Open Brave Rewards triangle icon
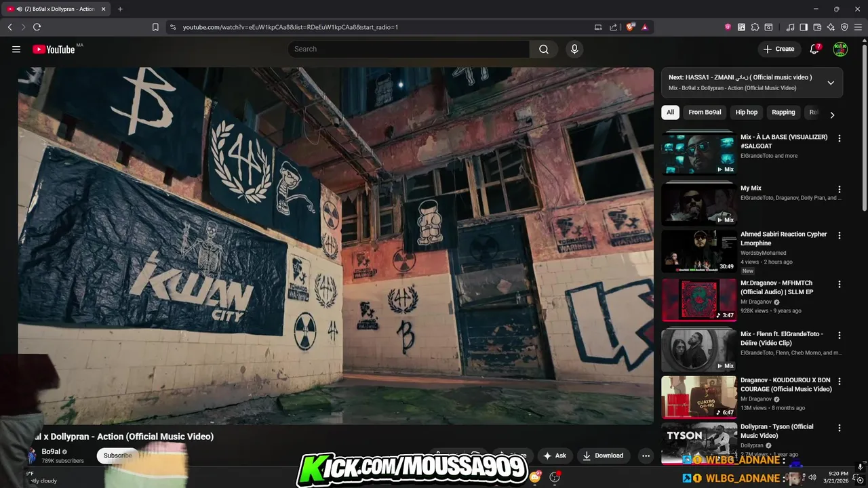This screenshot has width=868, height=488. tap(644, 27)
